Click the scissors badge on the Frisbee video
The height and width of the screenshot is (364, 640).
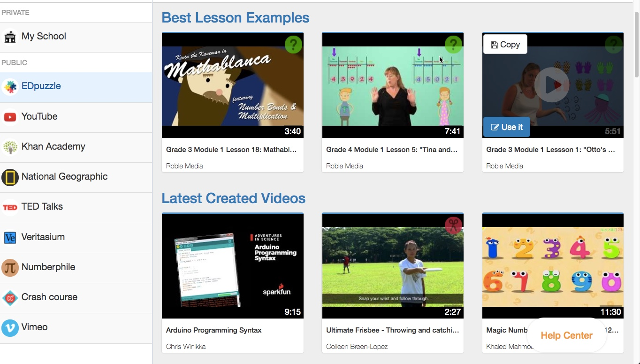pyautogui.click(x=453, y=226)
